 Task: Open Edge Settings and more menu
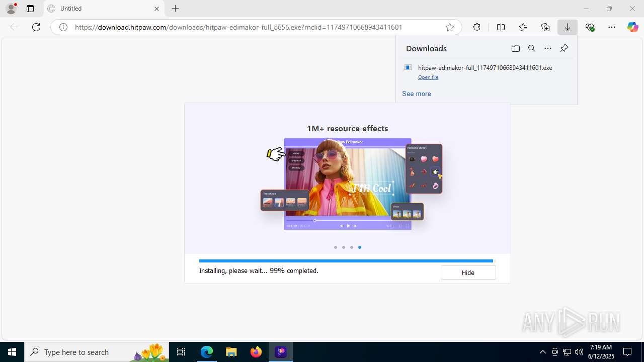(x=612, y=27)
